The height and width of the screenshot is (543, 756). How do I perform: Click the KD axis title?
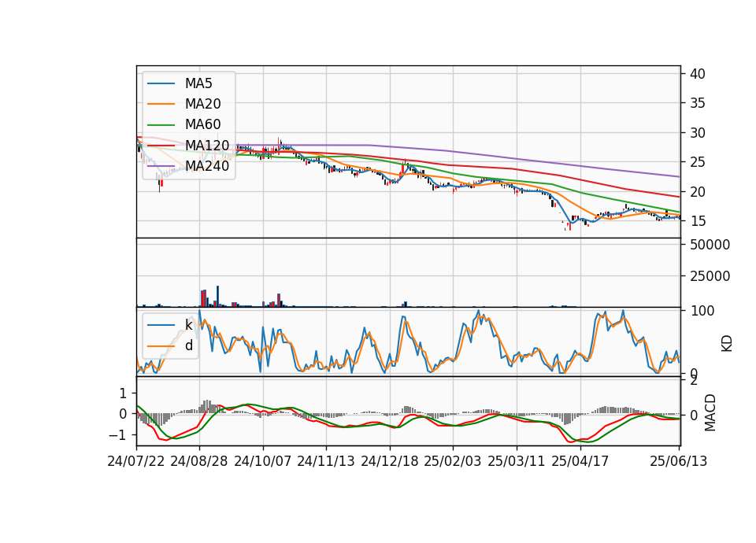[x=727, y=344]
